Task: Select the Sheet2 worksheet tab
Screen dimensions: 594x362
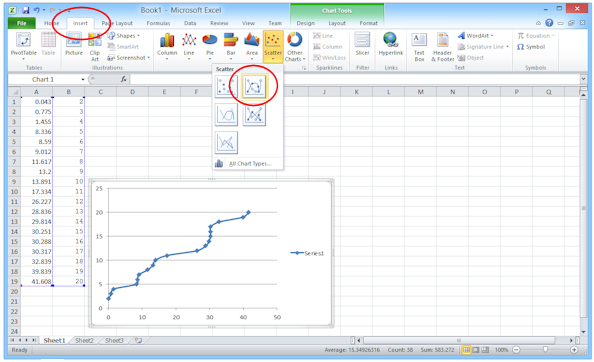Action: pos(84,340)
